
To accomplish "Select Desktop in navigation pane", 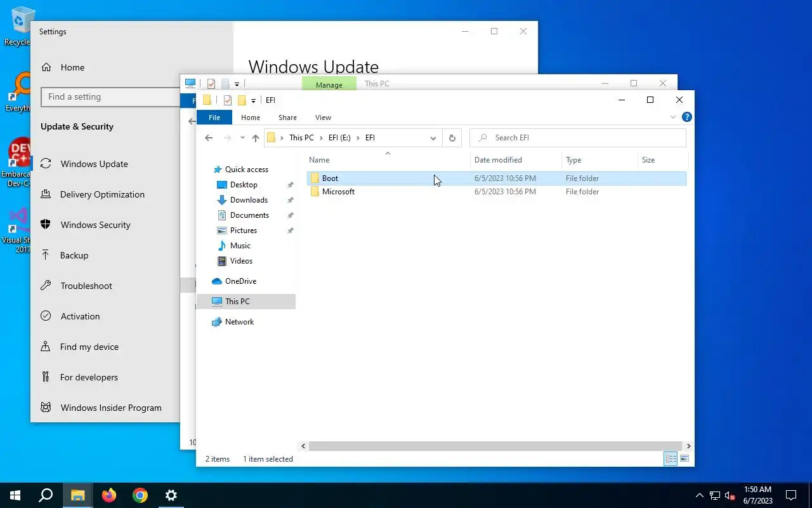I will (244, 185).
